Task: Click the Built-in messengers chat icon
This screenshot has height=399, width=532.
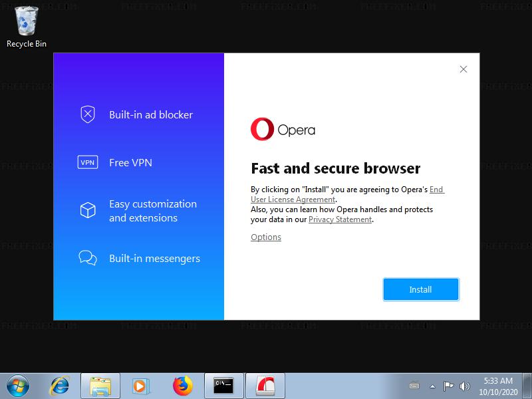Action: (x=88, y=258)
